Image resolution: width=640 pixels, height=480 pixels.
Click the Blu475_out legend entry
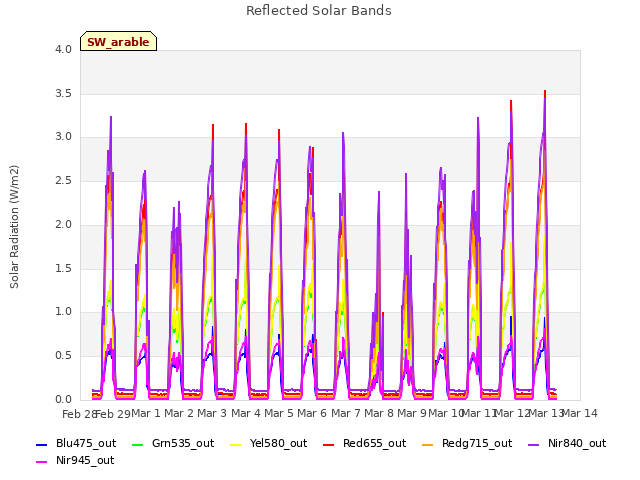click(76, 443)
